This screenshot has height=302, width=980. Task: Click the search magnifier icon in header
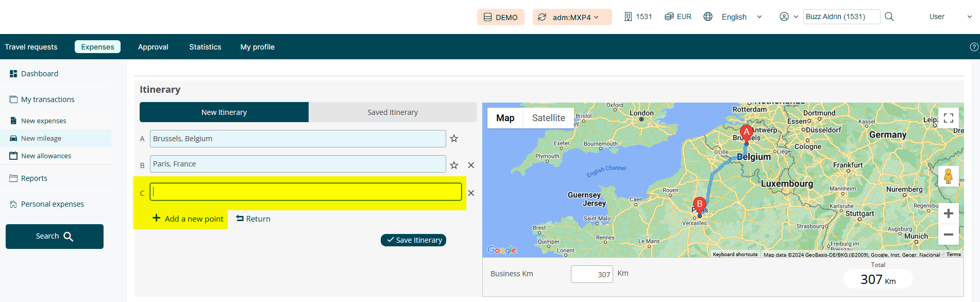tap(889, 16)
